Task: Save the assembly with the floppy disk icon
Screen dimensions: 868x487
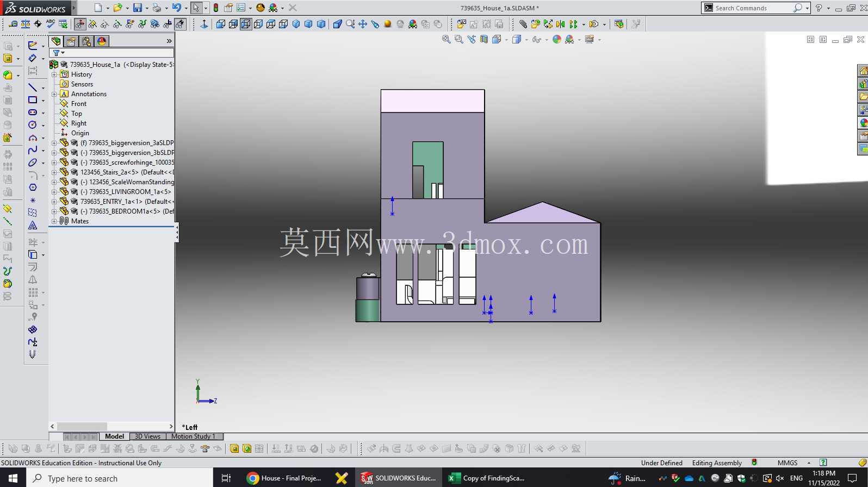Action: (x=138, y=8)
